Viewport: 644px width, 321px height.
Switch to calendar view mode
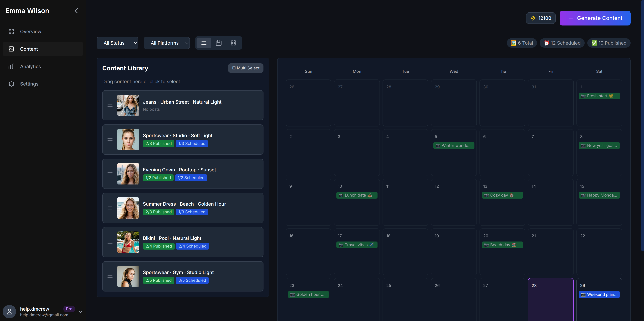coord(219,43)
